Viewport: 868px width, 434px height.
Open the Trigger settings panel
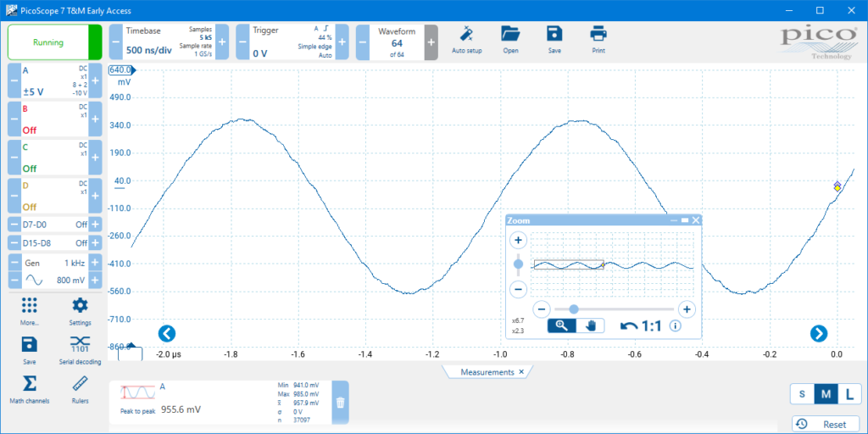292,42
